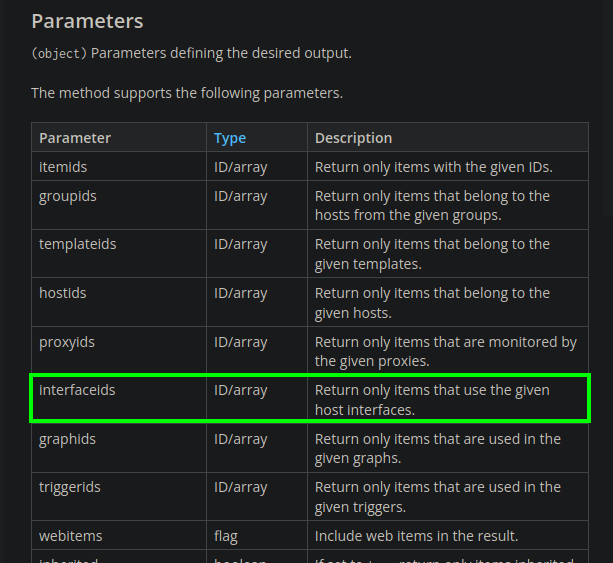Click the ID/array type for itemids

[x=241, y=167]
